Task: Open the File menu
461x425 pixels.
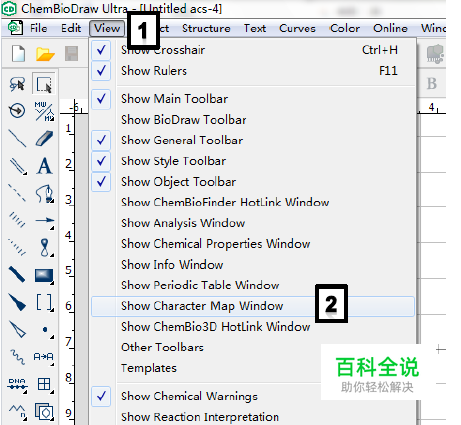Action: click(x=39, y=28)
